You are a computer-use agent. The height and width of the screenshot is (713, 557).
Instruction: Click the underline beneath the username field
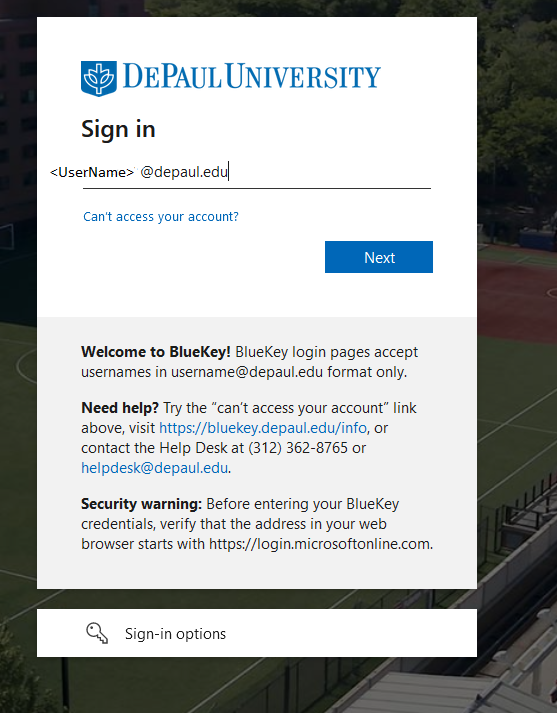tap(257, 188)
